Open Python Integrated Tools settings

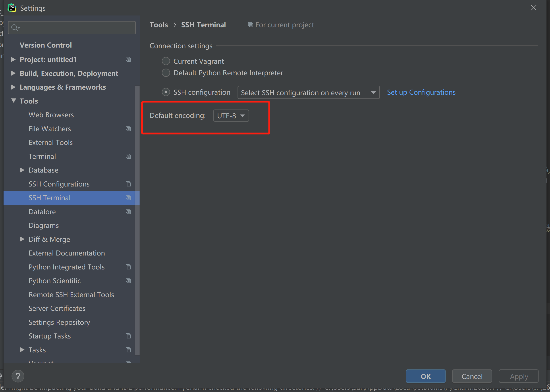[67, 267]
